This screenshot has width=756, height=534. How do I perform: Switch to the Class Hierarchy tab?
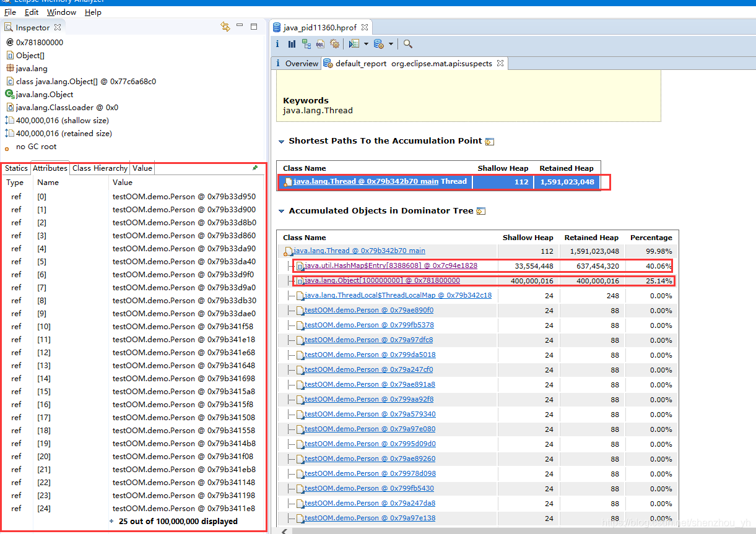tap(100, 168)
